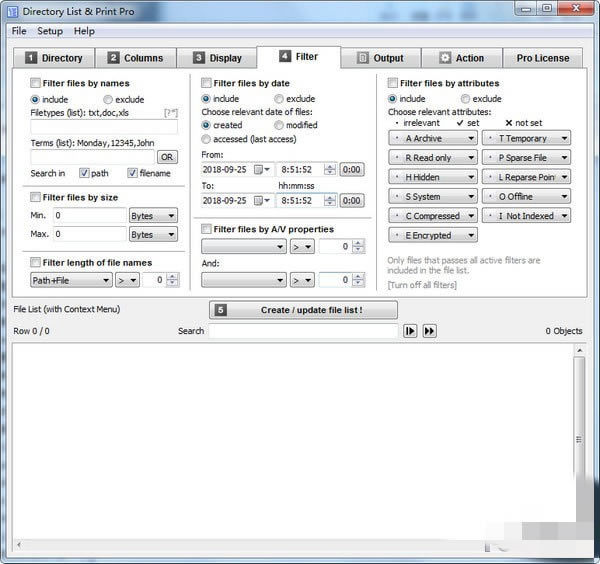This screenshot has width=600, height=564.
Task: Open the File menu
Action: click(19, 31)
